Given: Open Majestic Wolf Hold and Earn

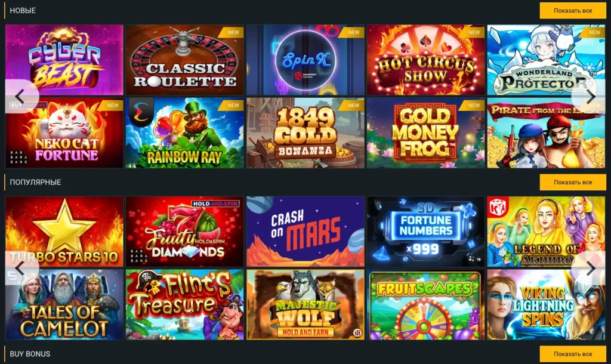Looking at the screenshot, I should [305, 304].
